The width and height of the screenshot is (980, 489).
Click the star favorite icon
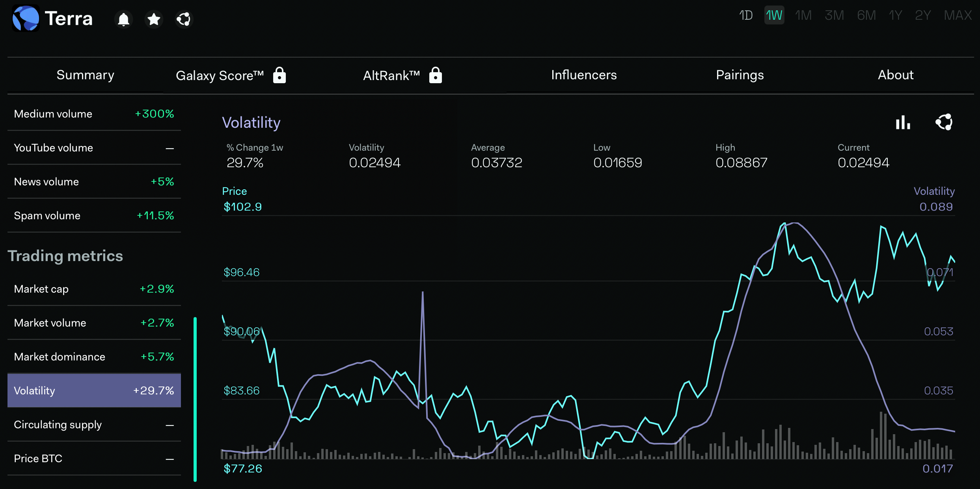(x=154, y=19)
